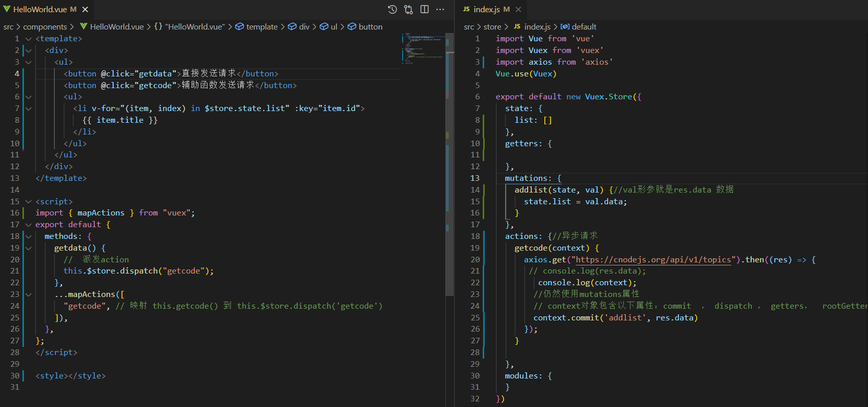Open timeline history icon in editor toolbar

[x=392, y=9]
